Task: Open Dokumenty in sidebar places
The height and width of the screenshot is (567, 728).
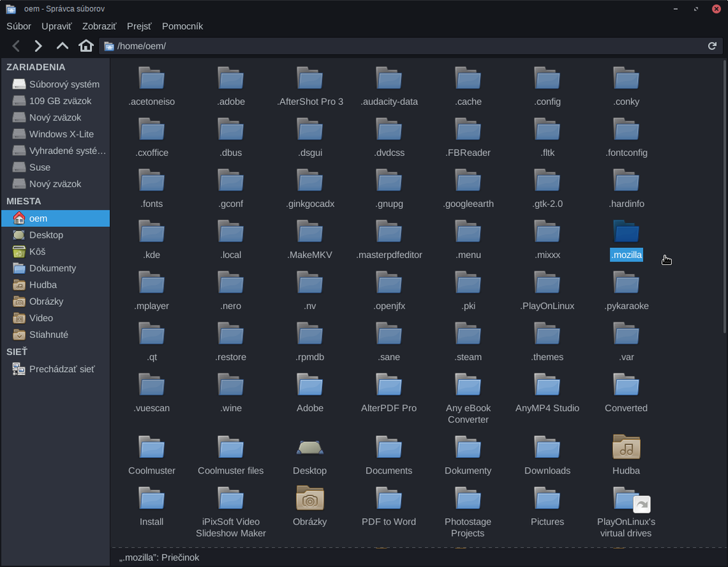Action: tap(56, 268)
